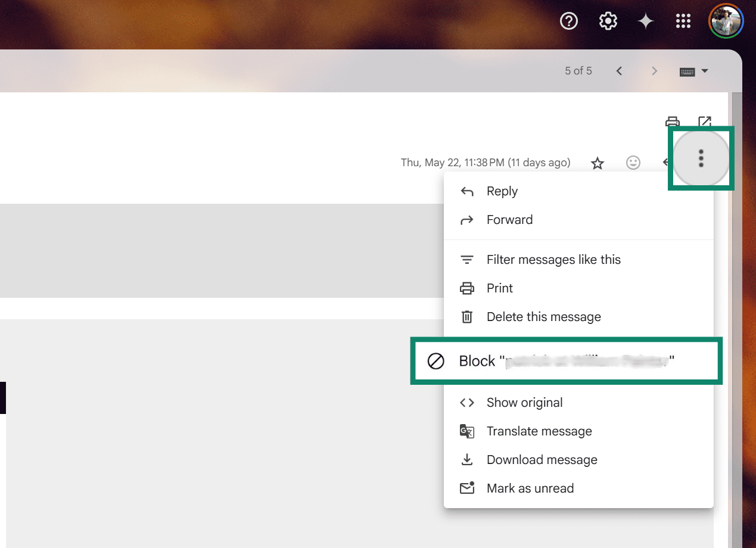Select Filter messages like this
Image resolution: width=756 pixels, height=548 pixels.
553,259
